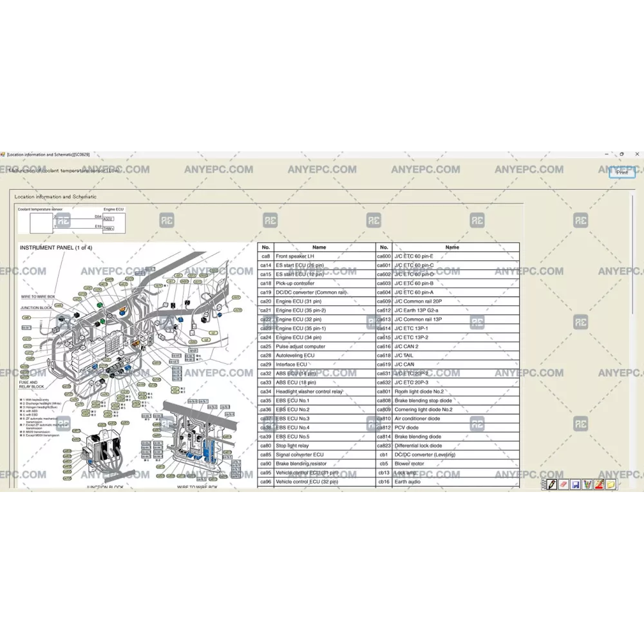Open the yellow folder icon

click(x=611, y=485)
